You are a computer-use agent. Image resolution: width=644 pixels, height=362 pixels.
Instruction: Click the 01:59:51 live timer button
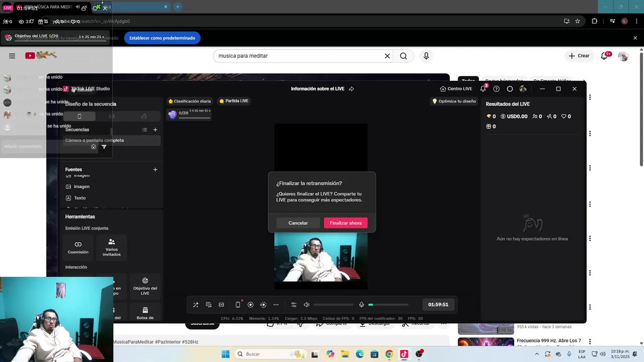(x=438, y=305)
